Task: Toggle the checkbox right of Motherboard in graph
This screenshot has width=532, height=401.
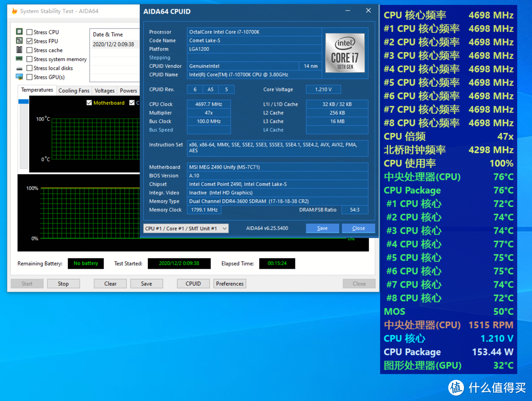Action: (x=132, y=103)
